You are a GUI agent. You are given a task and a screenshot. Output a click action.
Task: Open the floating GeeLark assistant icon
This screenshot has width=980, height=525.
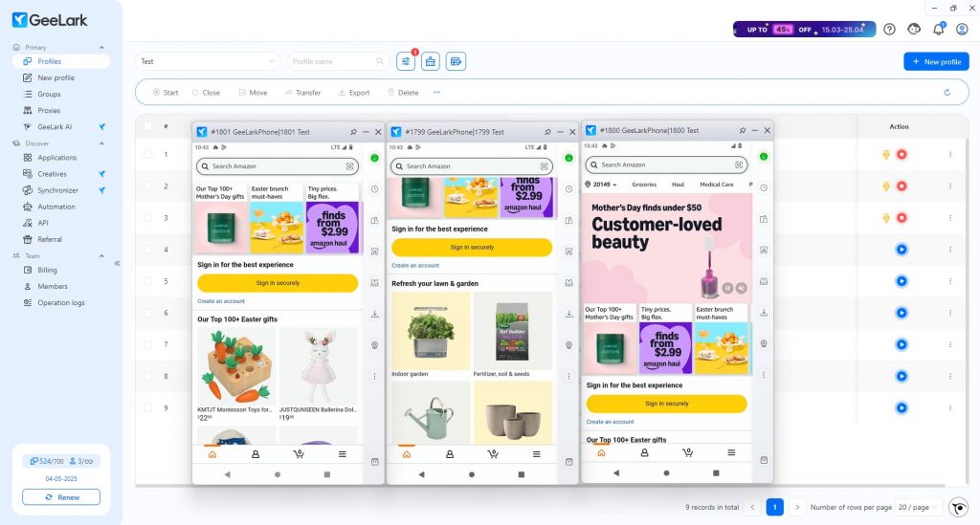[958, 507]
